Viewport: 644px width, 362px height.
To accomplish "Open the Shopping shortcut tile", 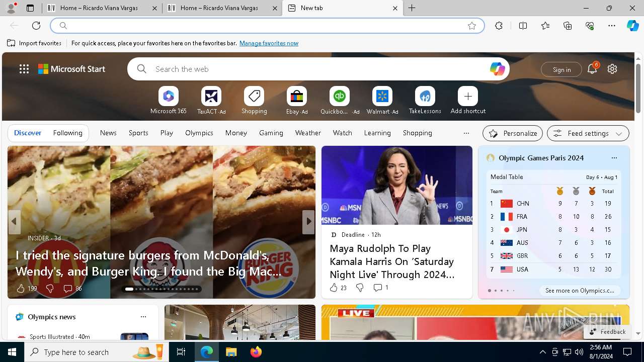I will 254,101.
